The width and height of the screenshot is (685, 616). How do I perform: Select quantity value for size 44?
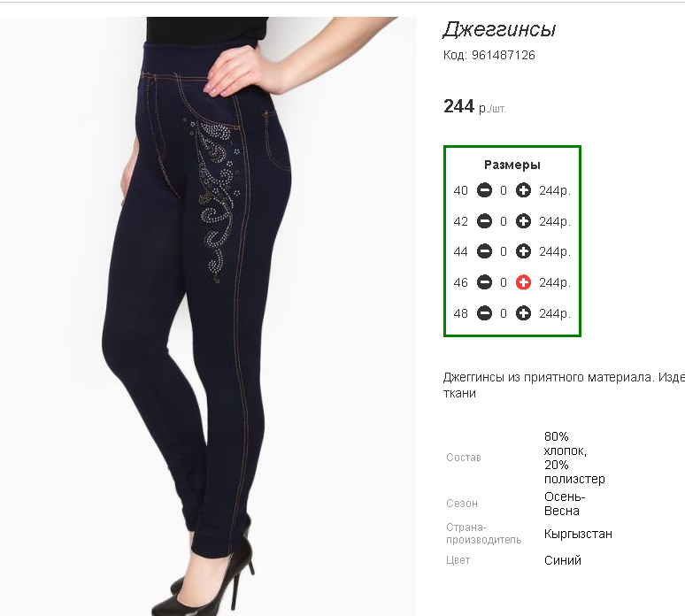click(504, 251)
